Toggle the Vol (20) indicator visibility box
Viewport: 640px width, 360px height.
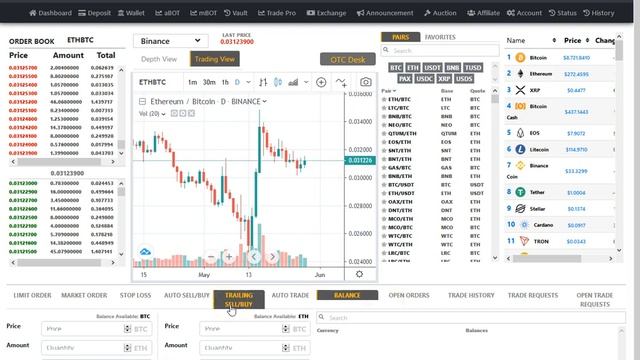point(174,113)
